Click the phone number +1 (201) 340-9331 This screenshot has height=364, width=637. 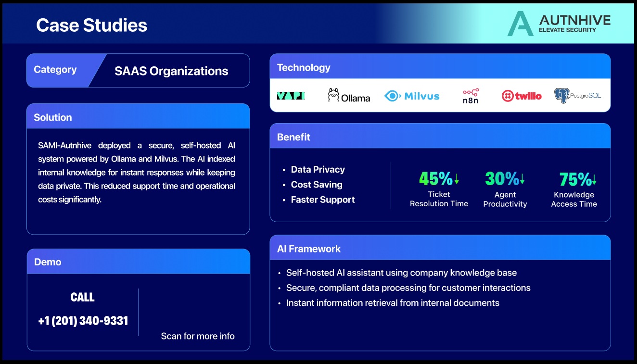(83, 321)
